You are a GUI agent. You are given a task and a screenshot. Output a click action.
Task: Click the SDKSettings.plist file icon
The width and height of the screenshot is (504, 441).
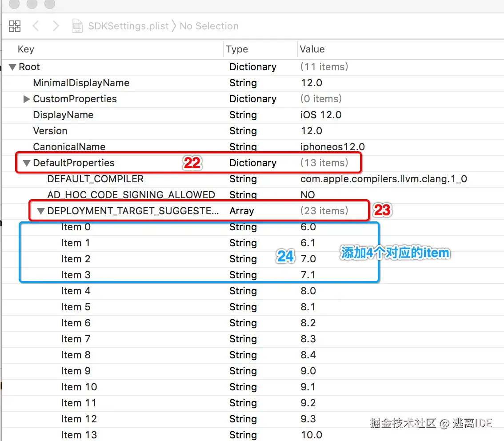(77, 26)
